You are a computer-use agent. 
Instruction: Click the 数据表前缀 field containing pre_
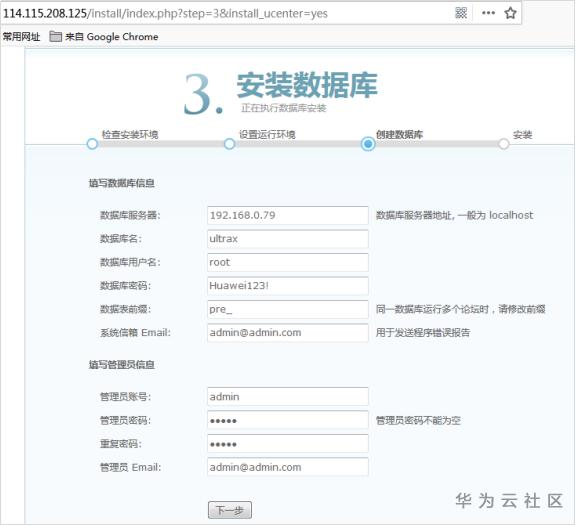coord(288,309)
